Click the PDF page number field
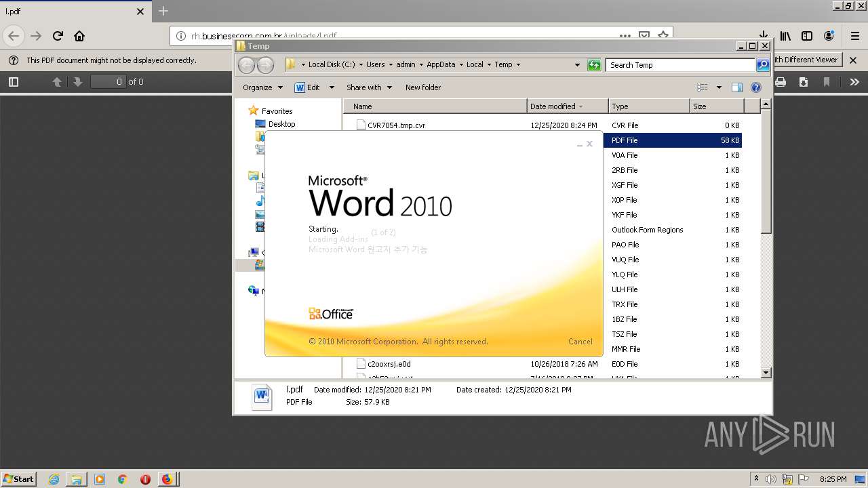 (x=108, y=81)
